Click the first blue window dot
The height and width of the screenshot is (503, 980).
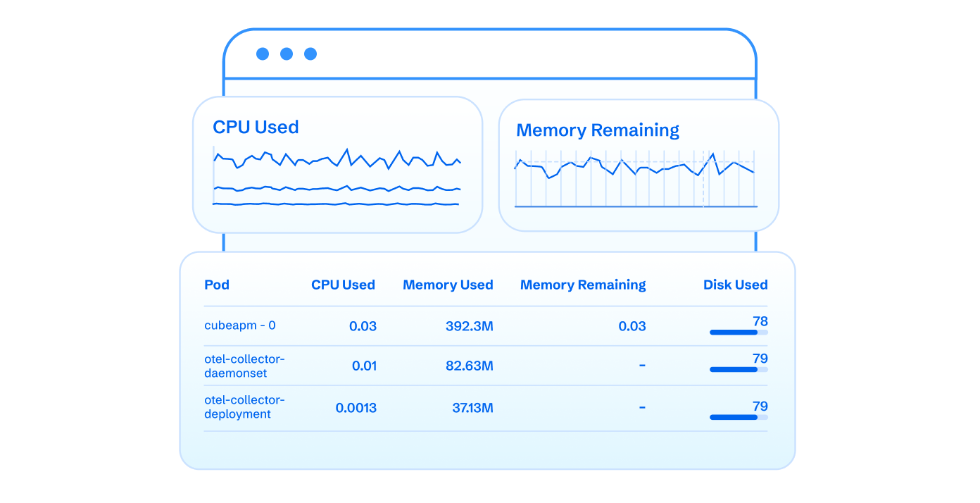click(x=263, y=54)
